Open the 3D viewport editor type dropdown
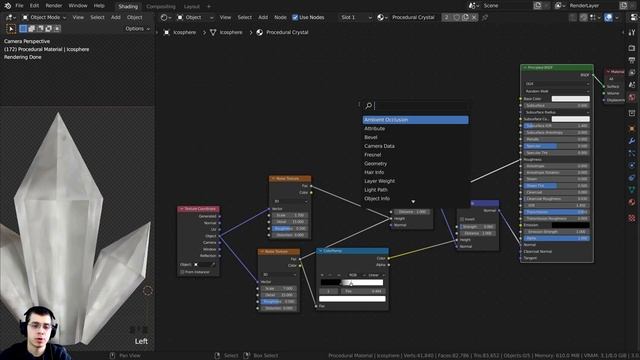Screen dimensions: 640x360 (10, 18)
